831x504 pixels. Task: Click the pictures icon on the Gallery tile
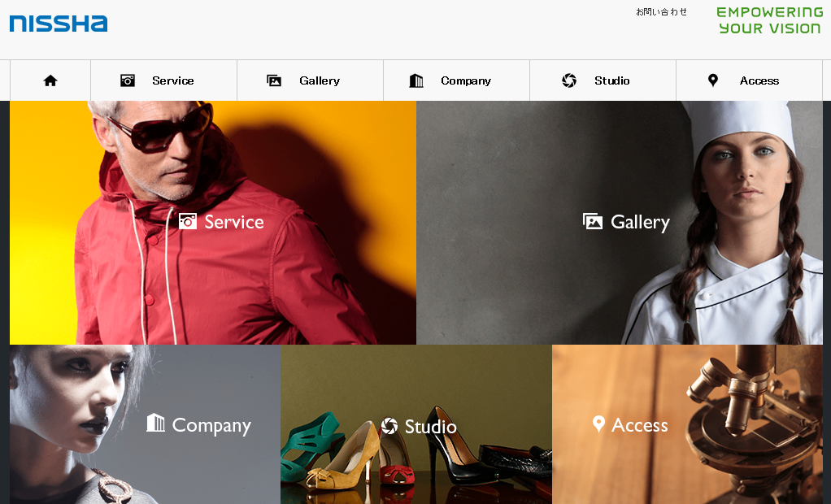(593, 221)
